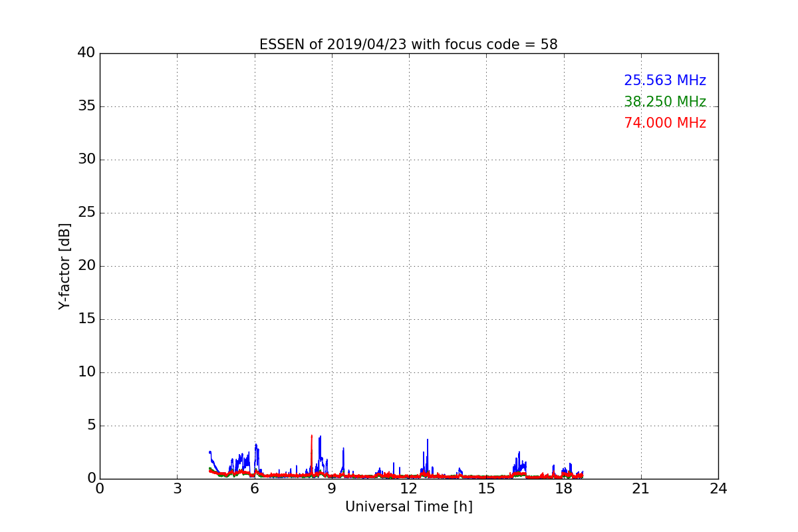Click the x-axis tick label 9
This screenshot has width=798, height=532.
(x=332, y=489)
